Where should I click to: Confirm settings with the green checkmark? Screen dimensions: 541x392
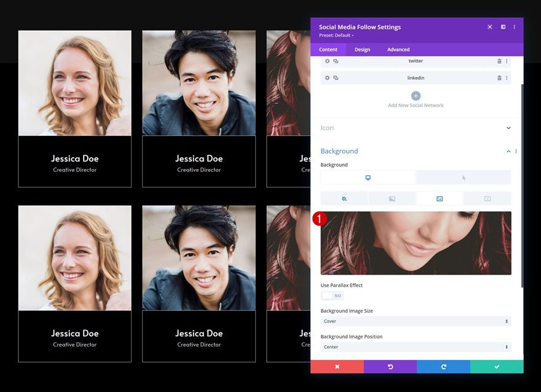497,366
